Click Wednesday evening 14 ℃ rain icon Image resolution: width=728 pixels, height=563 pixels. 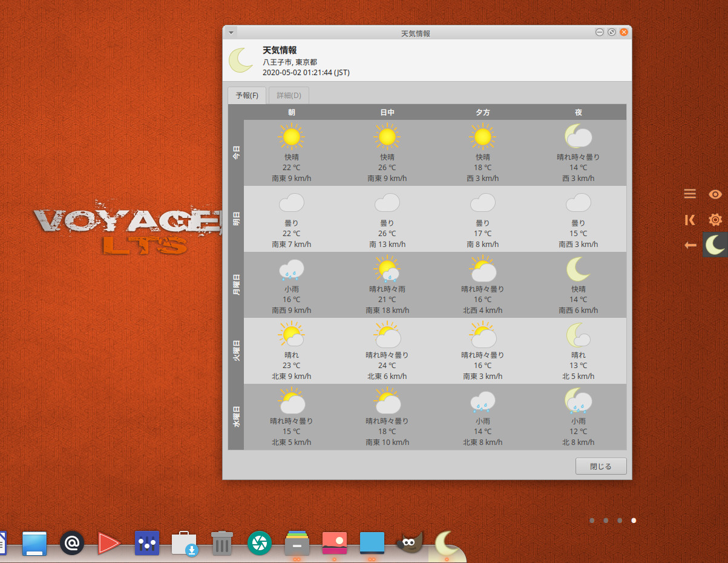tap(482, 401)
